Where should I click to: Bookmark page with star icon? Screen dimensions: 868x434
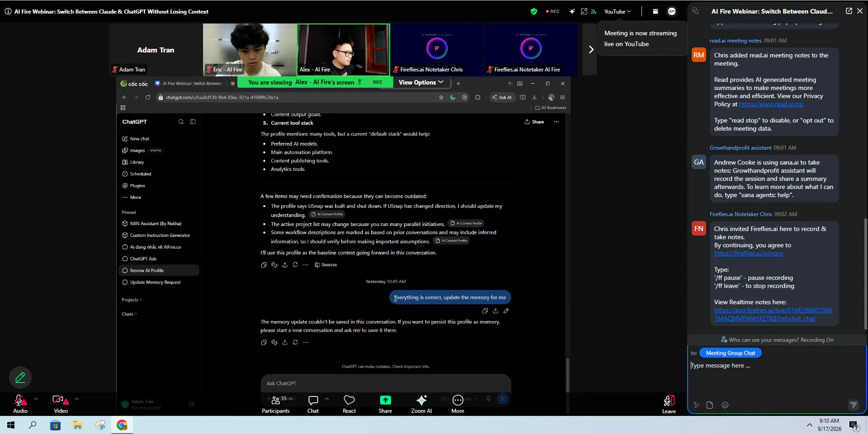(441, 97)
